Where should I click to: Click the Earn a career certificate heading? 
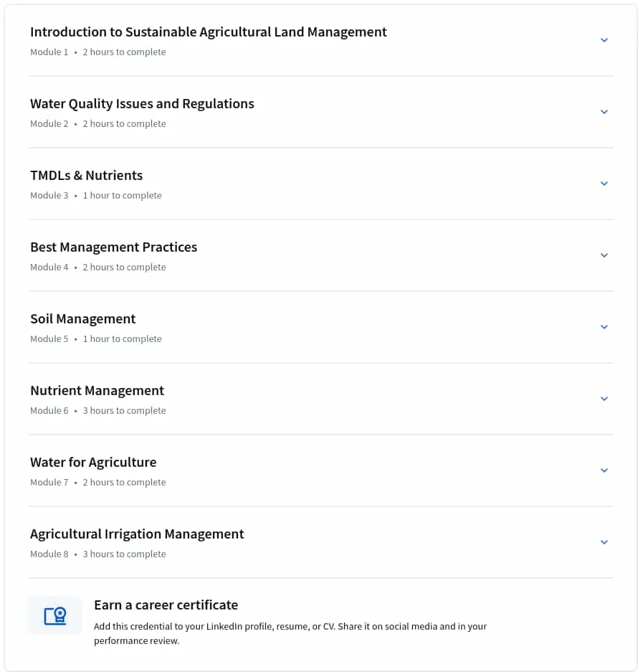click(x=166, y=605)
